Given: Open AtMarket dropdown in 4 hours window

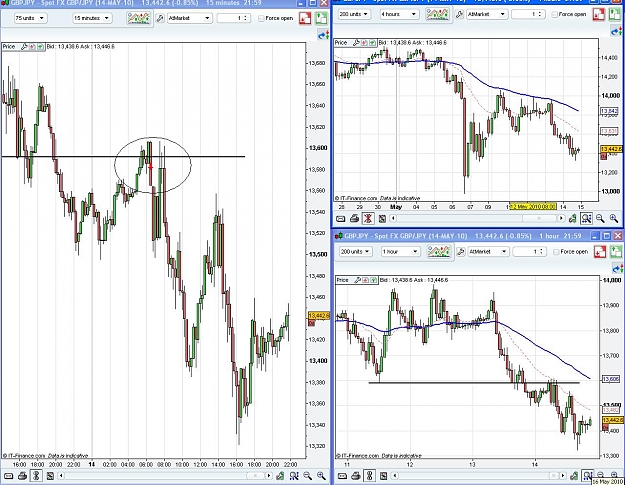Looking at the screenshot, I should pyautogui.click(x=486, y=14).
